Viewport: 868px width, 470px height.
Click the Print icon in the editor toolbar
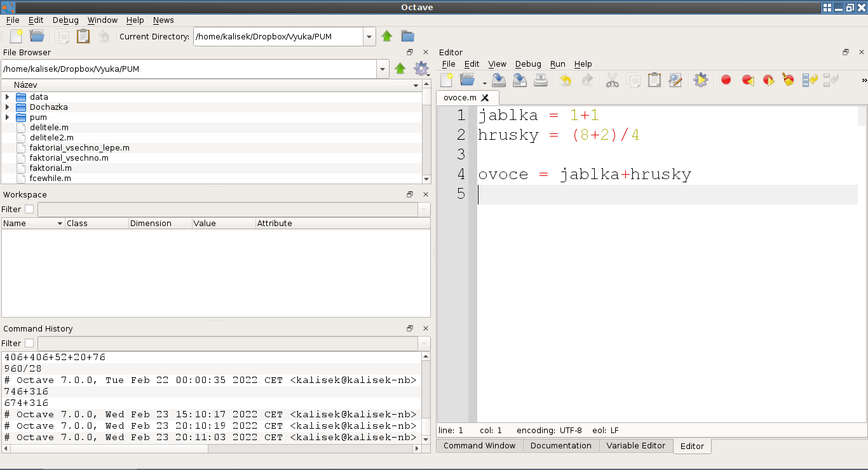(540, 80)
